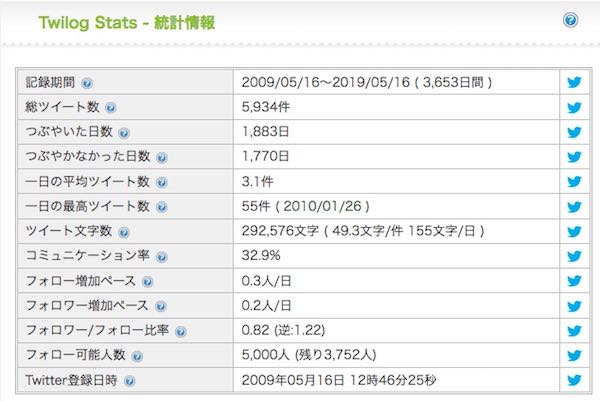Select the つぶやかなかった日数 label

88,156
